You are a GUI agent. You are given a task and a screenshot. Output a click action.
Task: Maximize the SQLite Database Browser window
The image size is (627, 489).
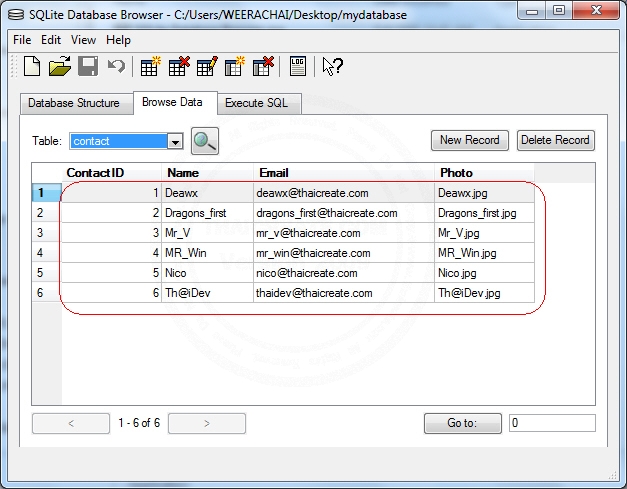click(559, 10)
